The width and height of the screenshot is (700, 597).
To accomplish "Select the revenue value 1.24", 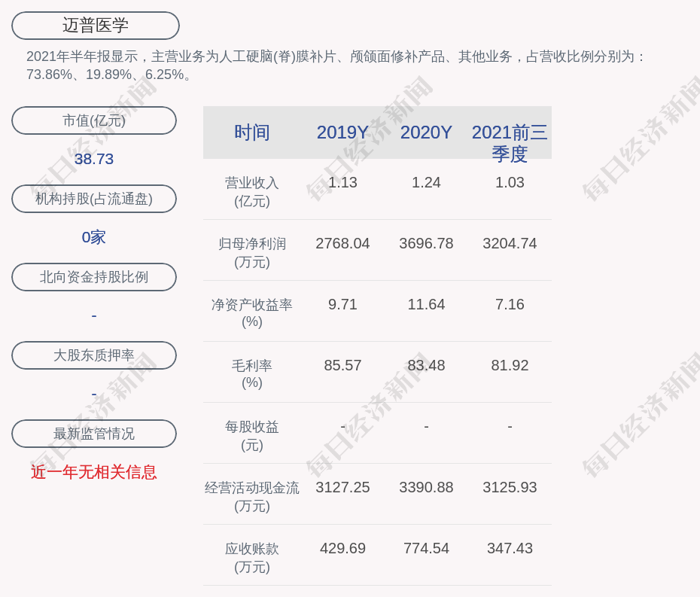I will click(426, 183).
